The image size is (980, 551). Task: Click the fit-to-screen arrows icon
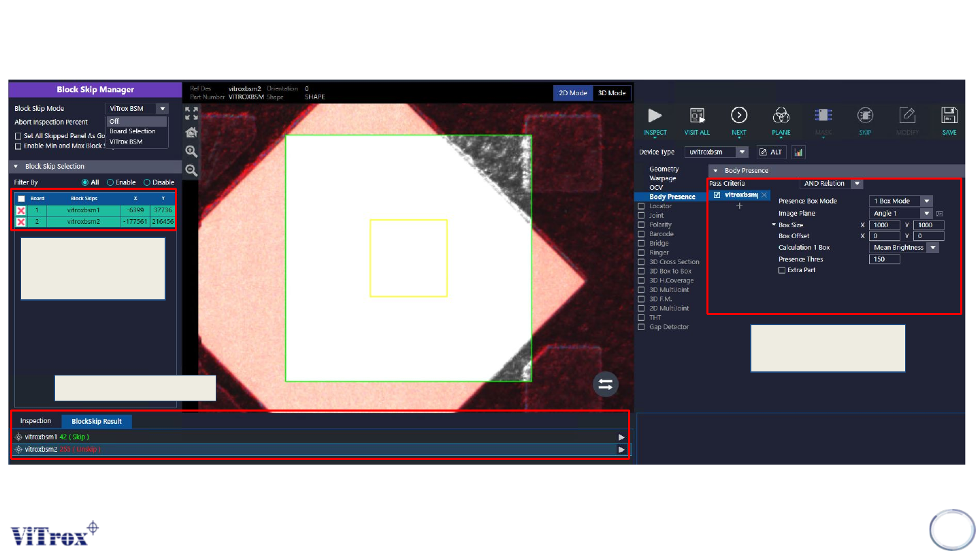click(x=192, y=113)
